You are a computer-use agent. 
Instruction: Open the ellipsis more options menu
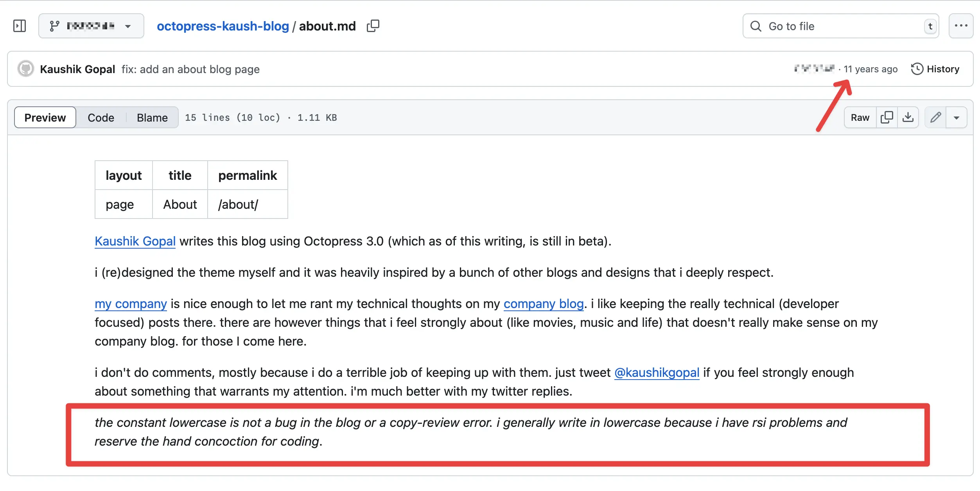click(961, 25)
